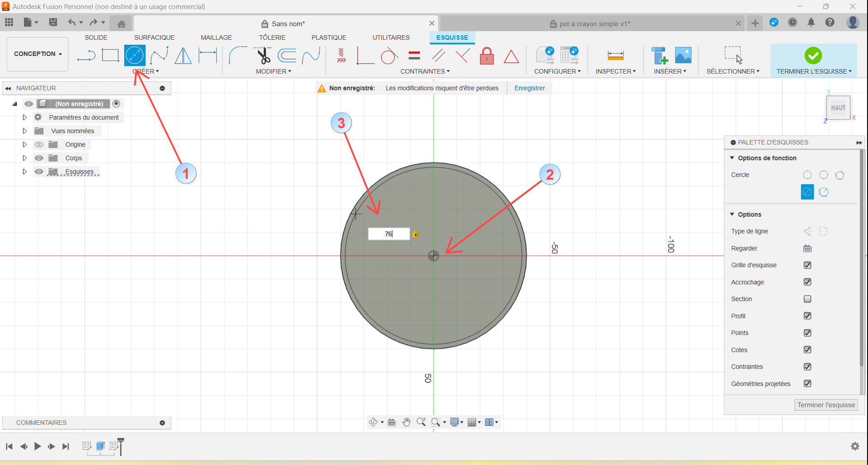Choose 2-tangent circle option in palette

click(x=824, y=192)
